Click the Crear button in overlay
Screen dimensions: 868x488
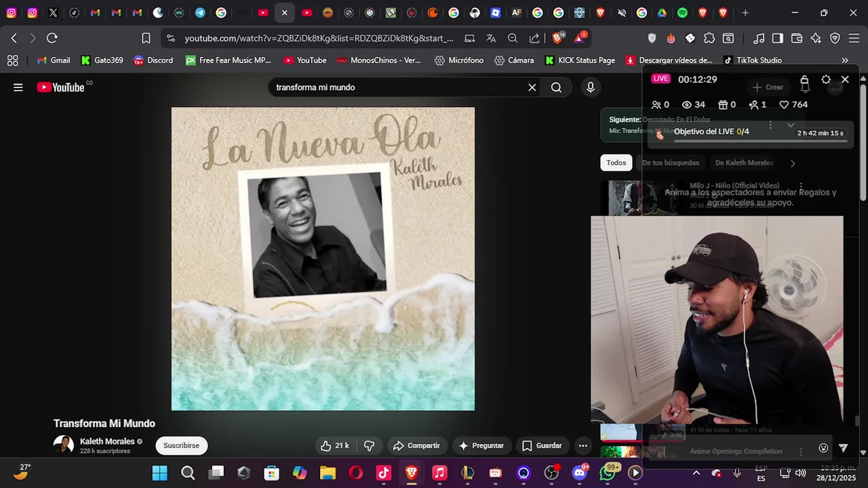(x=768, y=87)
